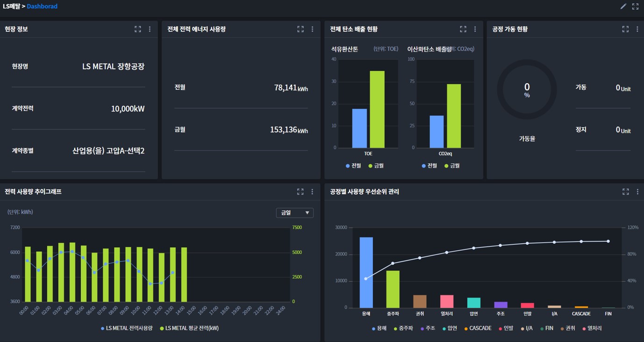Open 전체 탄소 배출 현황 more options
The height and width of the screenshot is (342, 644).
(475, 29)
